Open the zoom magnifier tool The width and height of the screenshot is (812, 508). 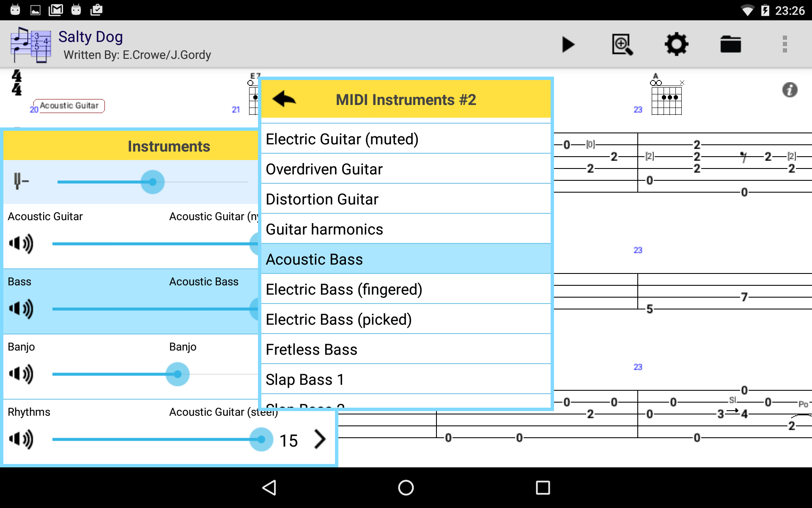[622, 44]
